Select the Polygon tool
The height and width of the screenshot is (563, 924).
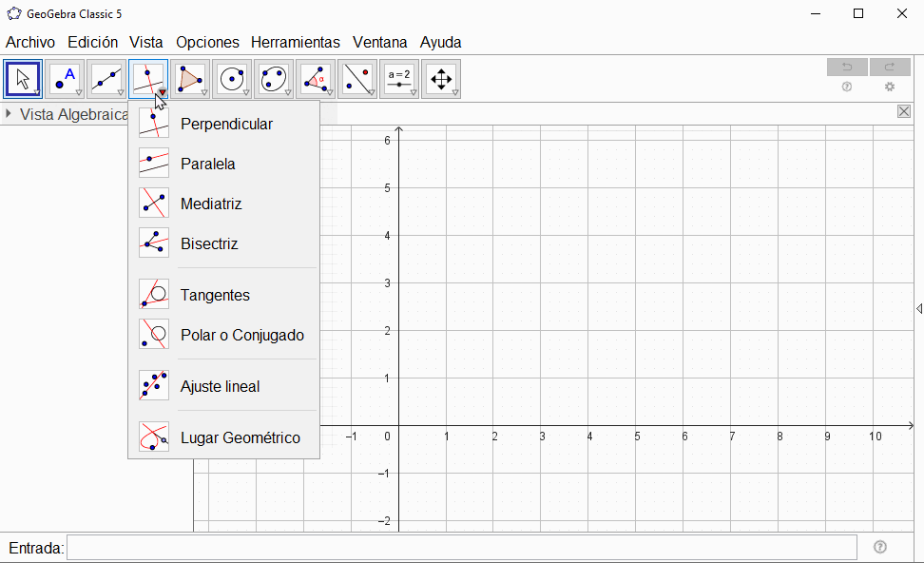pos(190,79)
